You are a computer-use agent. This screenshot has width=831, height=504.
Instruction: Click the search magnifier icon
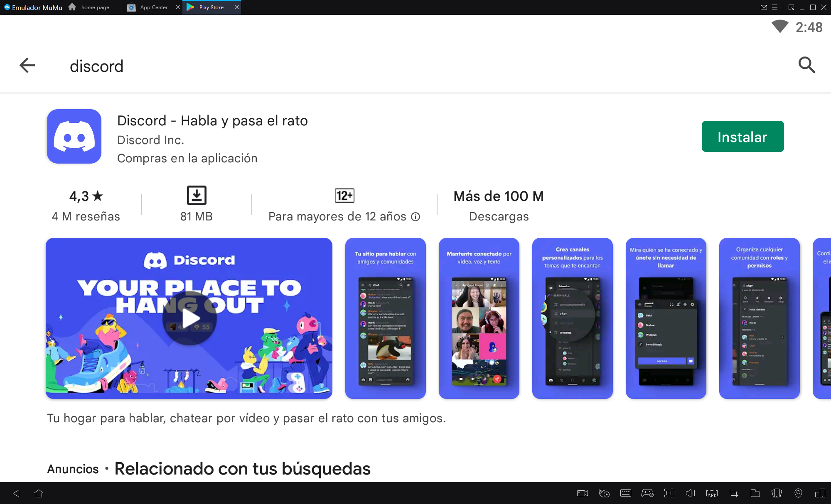(x=806, y=65)
